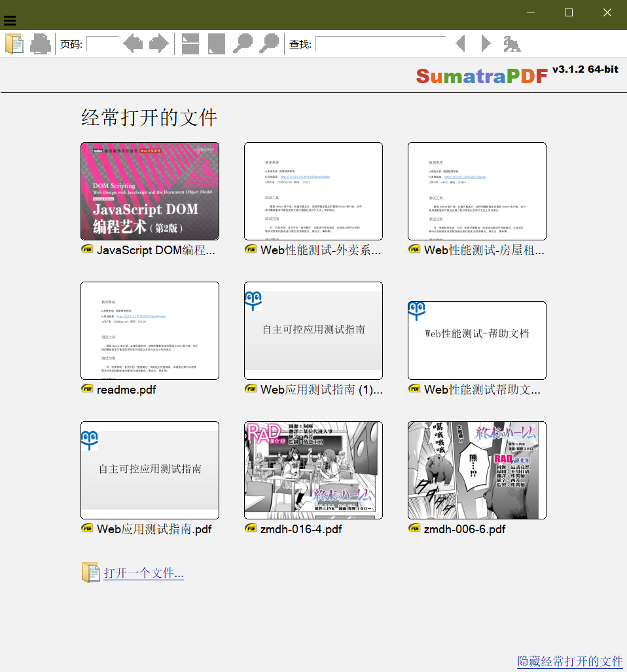Open zmdh-006-6.pdf manga thumbnail
The height and width of the screenshot is (672, 627).
pos(477,470)
